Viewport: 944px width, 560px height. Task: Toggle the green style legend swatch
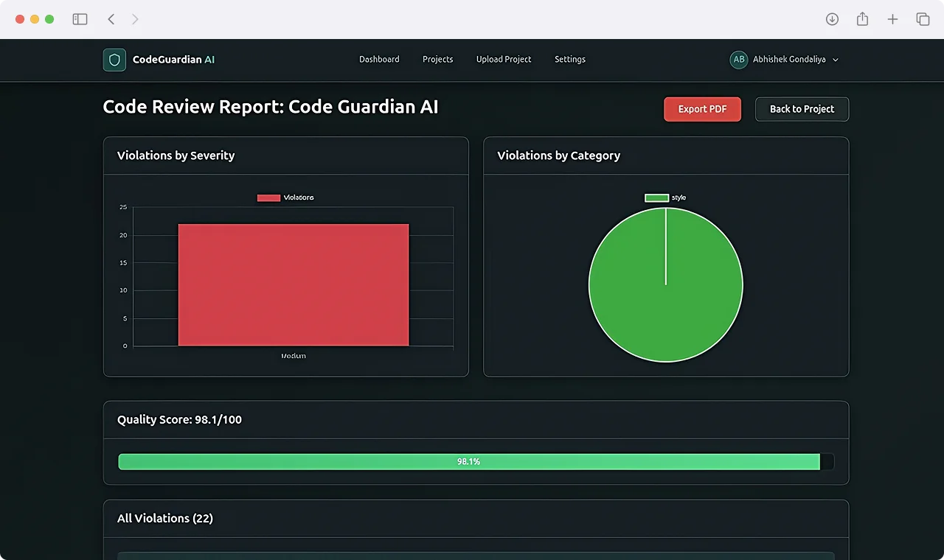[x=656, y=197]
